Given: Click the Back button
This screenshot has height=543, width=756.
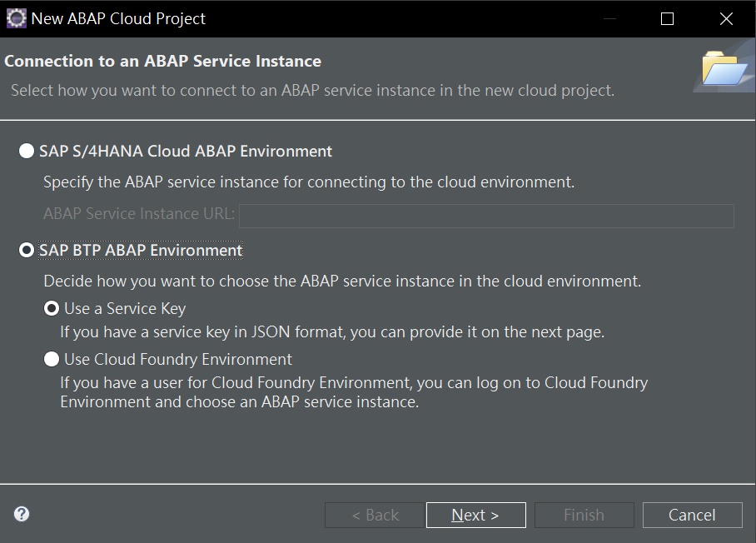Looking at the screenshot, I should click(x=374, y=516).
